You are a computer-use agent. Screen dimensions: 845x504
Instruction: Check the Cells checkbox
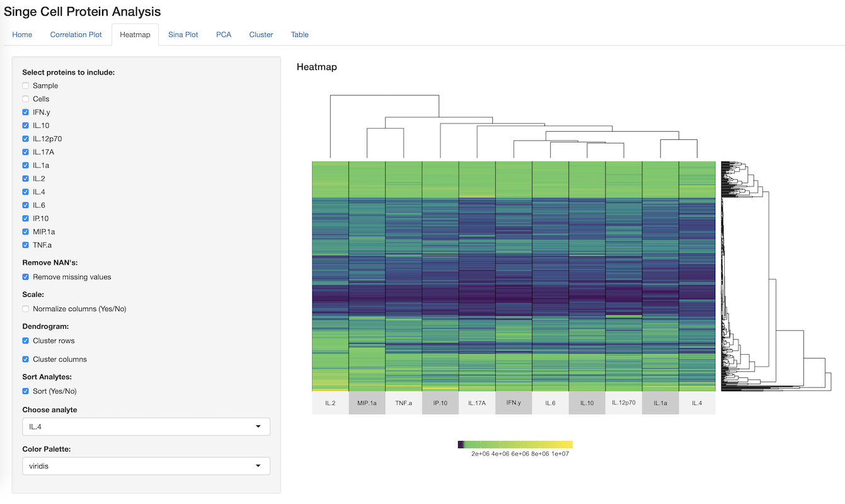click(x=26, y=99)
